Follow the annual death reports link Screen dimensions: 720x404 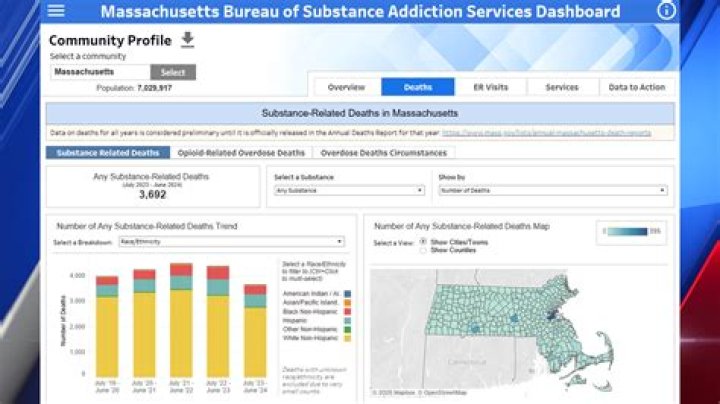[x=546, y=133]
